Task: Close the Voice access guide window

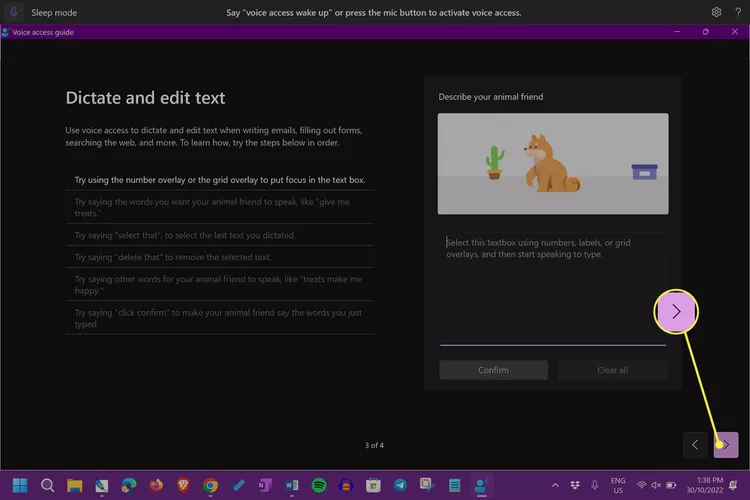Action: (x=735, y=32)
